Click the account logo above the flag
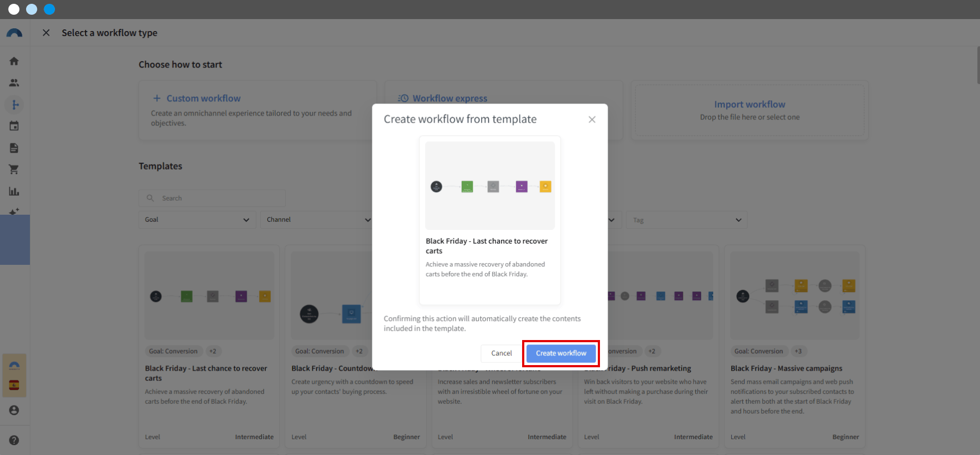 [14, 365]
